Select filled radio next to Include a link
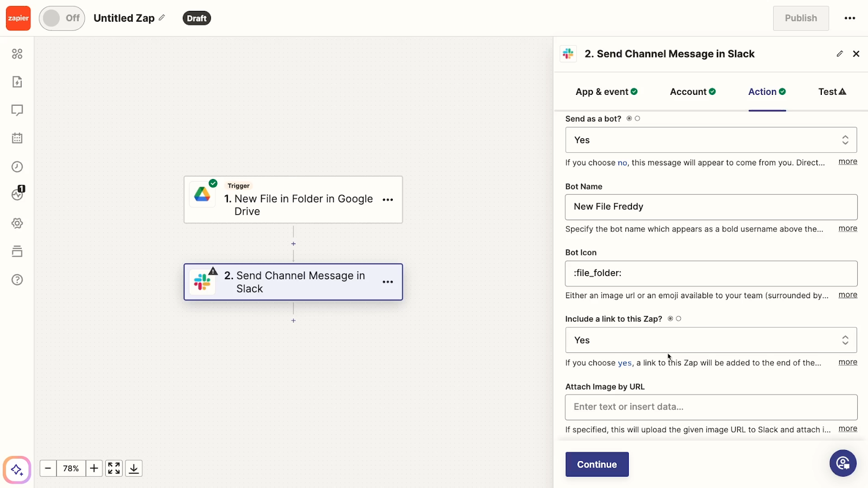The height and width of the screenshot is (488, 868). [671, 319]
